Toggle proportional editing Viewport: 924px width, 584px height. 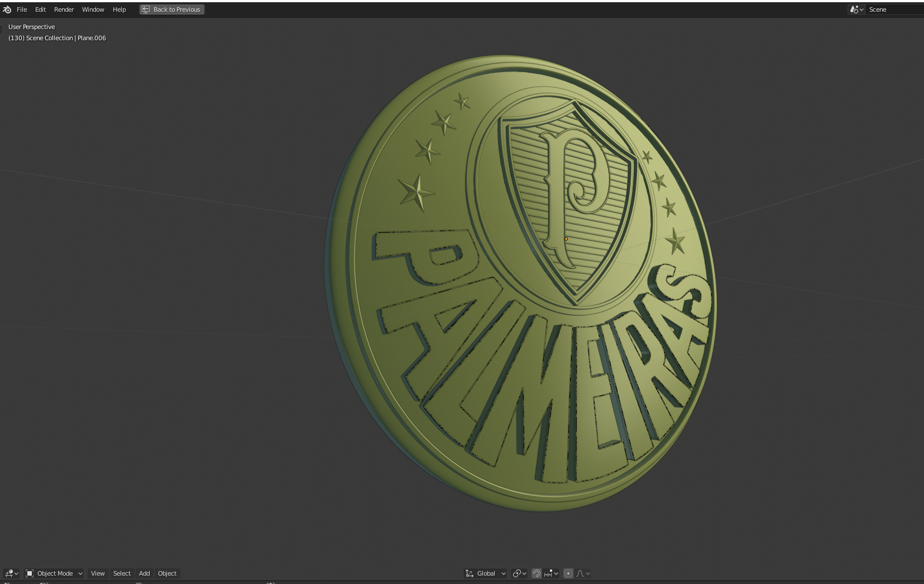pyautogui.click(x=568, y=573)
